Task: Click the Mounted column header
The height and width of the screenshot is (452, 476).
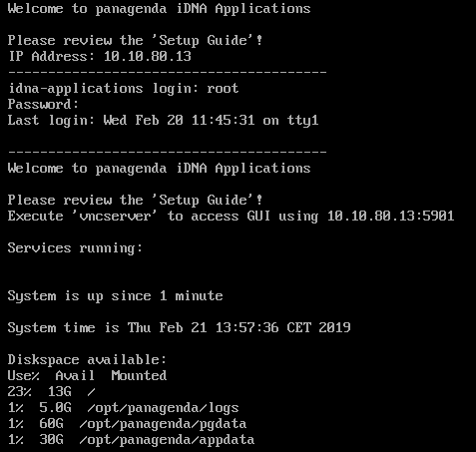Action: point(139,375)
